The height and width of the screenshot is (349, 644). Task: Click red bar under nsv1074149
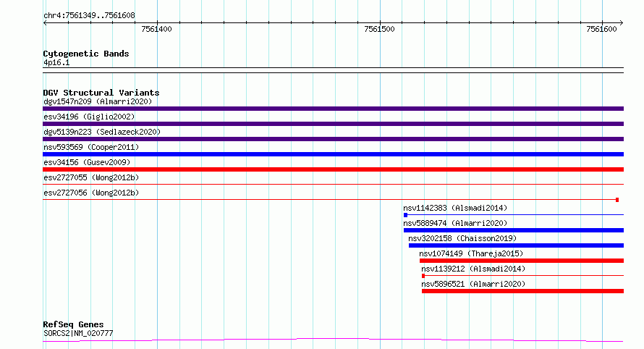[522, 261]
